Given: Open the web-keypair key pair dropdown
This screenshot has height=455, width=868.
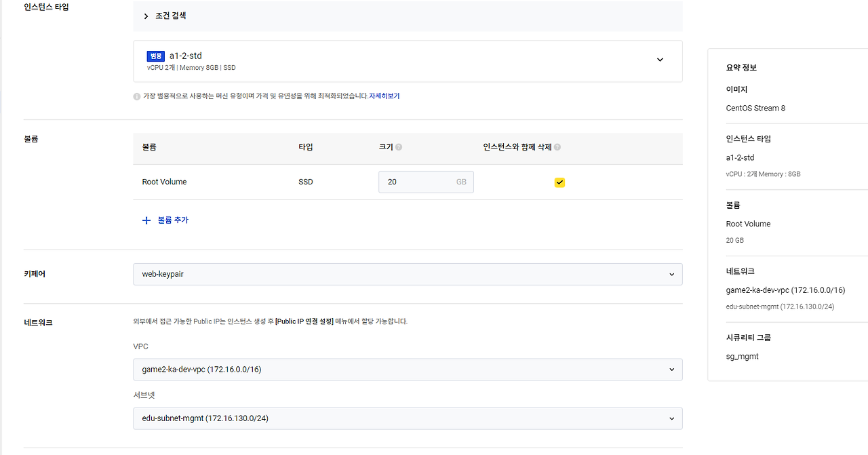Looking at the screenshot, I should point(408,274).
